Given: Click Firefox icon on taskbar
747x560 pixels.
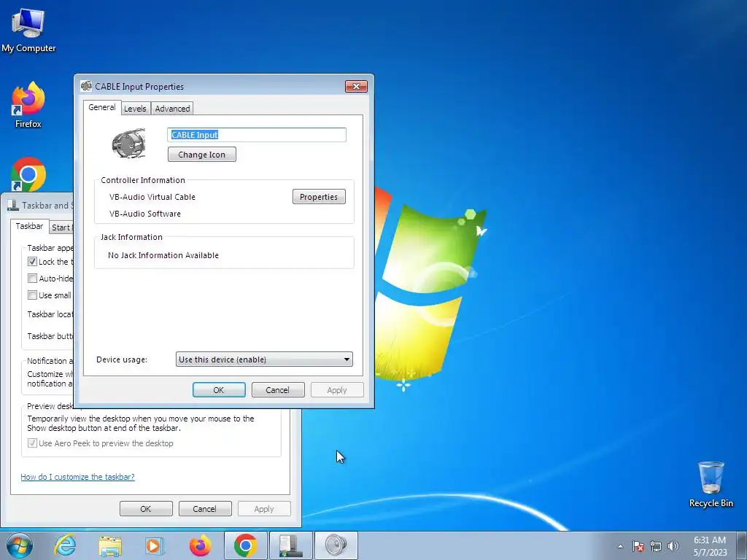Looking at the screenshot, I should [x=200, y=545].
